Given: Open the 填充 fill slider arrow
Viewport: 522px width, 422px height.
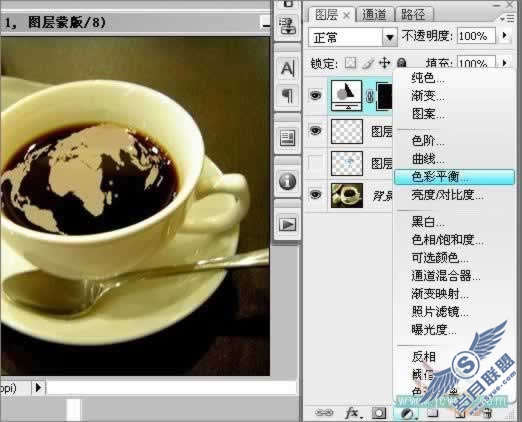Looking at the screenshot, I should (x=505, y=63).
